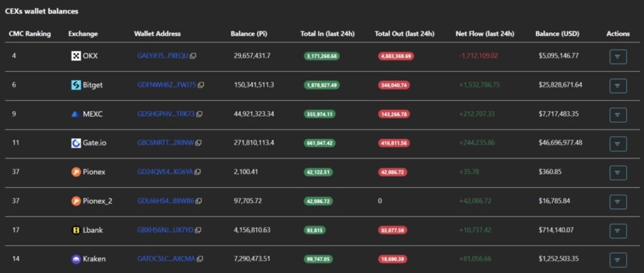644x273 pixels.
Task: Open the GBXHS6NJ...UX7YD wallet address link
Action: (x=165, y=230)
